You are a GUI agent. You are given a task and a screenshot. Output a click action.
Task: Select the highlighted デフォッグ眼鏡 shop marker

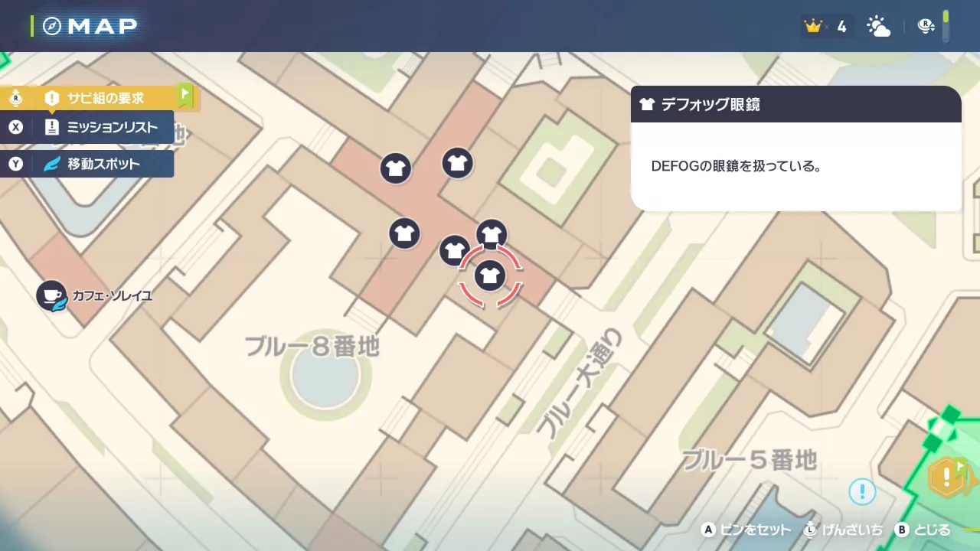point(490,275)
